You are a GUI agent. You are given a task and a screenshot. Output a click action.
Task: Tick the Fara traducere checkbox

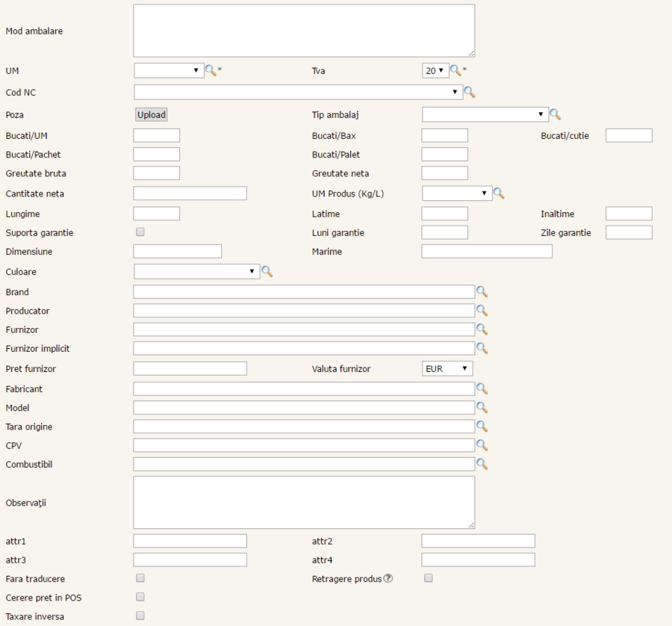(140, 578)
